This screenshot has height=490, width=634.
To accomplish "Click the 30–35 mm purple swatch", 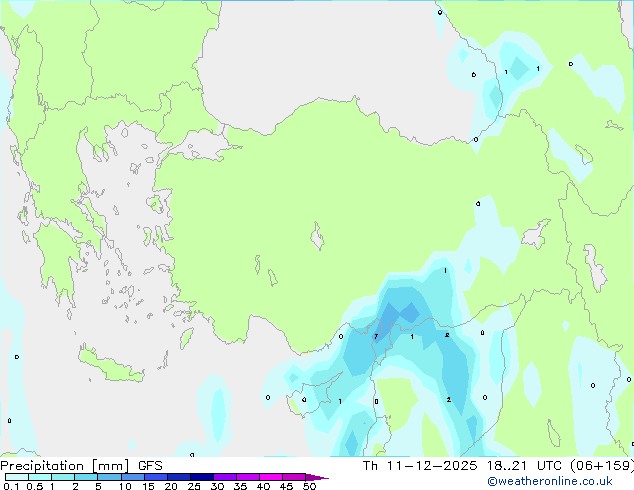I will (224, 477).
